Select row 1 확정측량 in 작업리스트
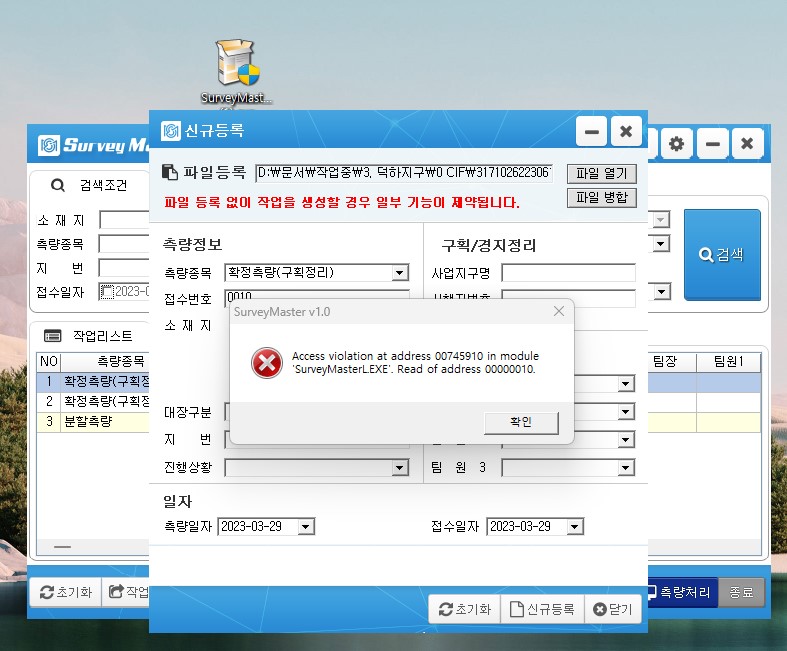787x651 pixels. pyautogui.click(x=93, y=381)
